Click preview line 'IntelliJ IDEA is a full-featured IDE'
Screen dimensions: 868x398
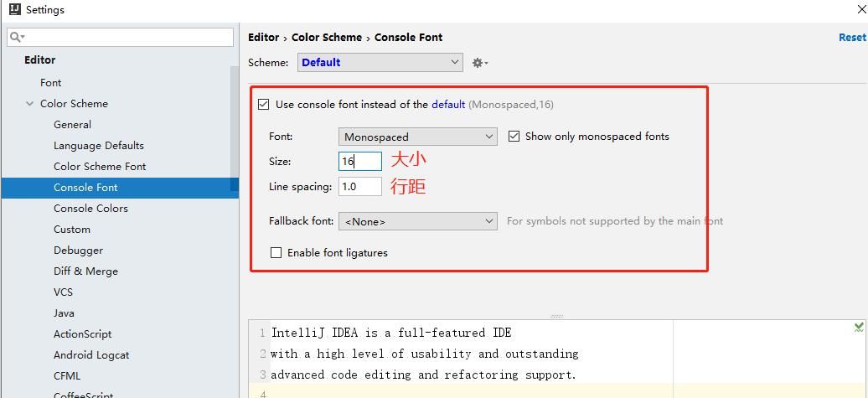click(391, 333)
